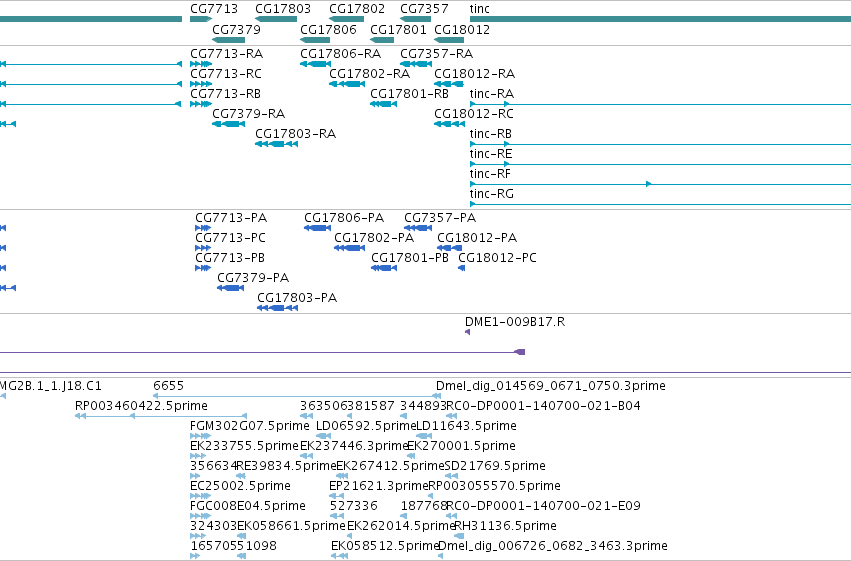
Task: Select FGM302G07.5prime label
Action: coord(250,426)
